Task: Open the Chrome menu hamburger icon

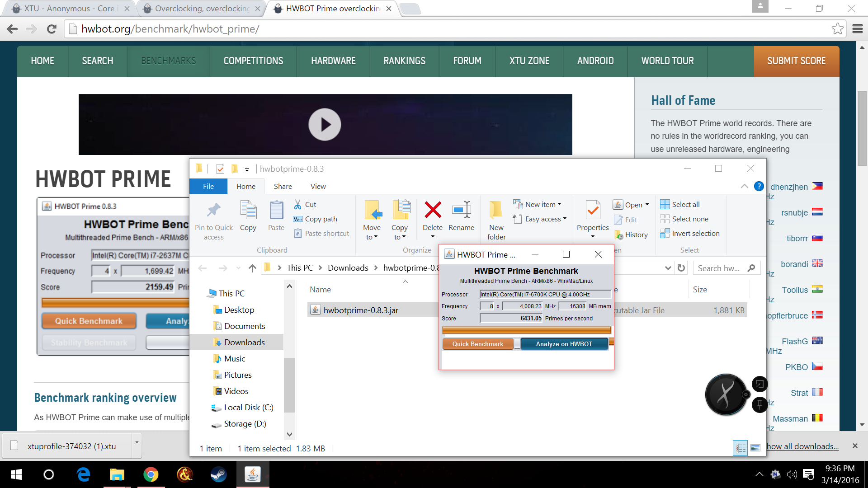Action: pyautogui.click(x=858, y=29)
